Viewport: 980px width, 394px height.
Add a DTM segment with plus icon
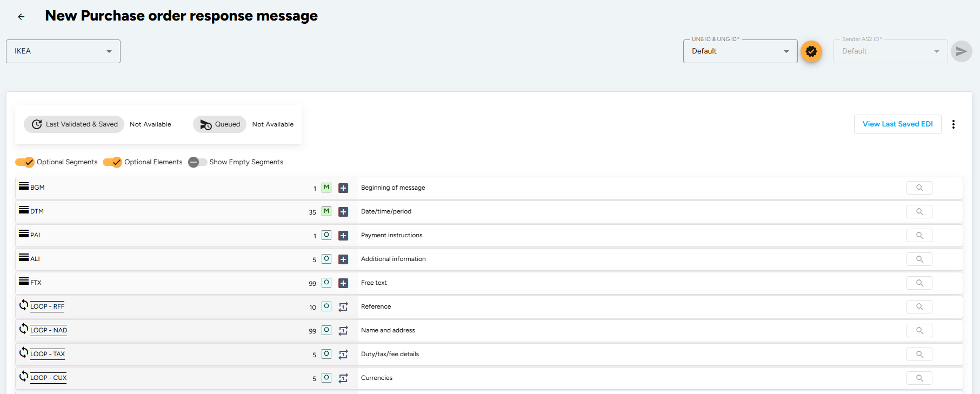[343, 212]
